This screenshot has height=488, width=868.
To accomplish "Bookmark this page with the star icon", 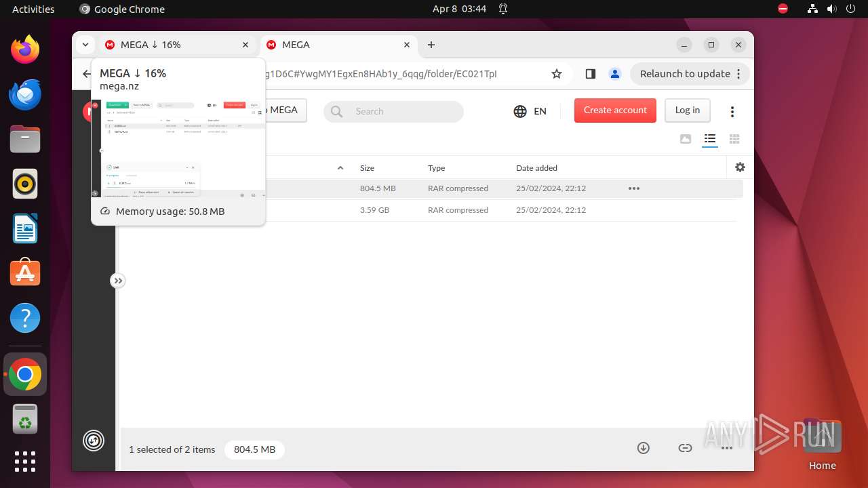I will (x=557, y=74).
